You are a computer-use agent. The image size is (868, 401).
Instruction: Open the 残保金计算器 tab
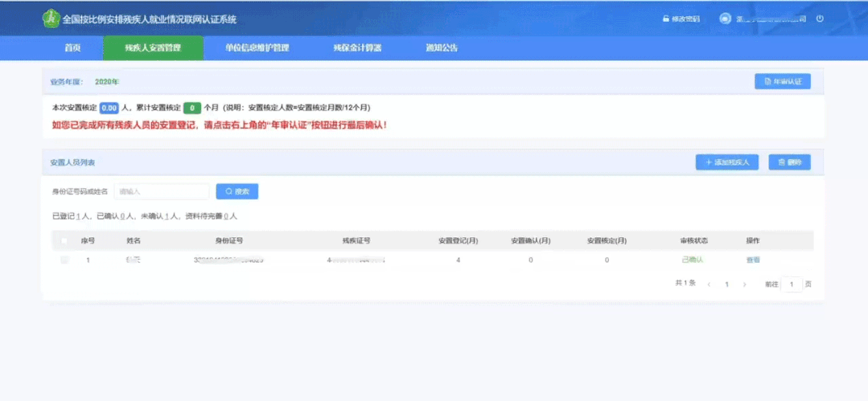coord(357,48)
